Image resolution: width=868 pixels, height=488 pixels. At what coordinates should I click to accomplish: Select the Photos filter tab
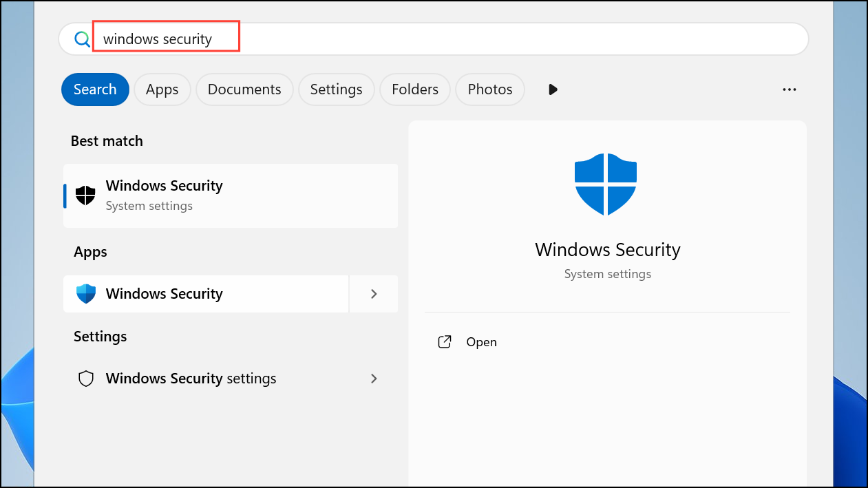tap(490, 89)
